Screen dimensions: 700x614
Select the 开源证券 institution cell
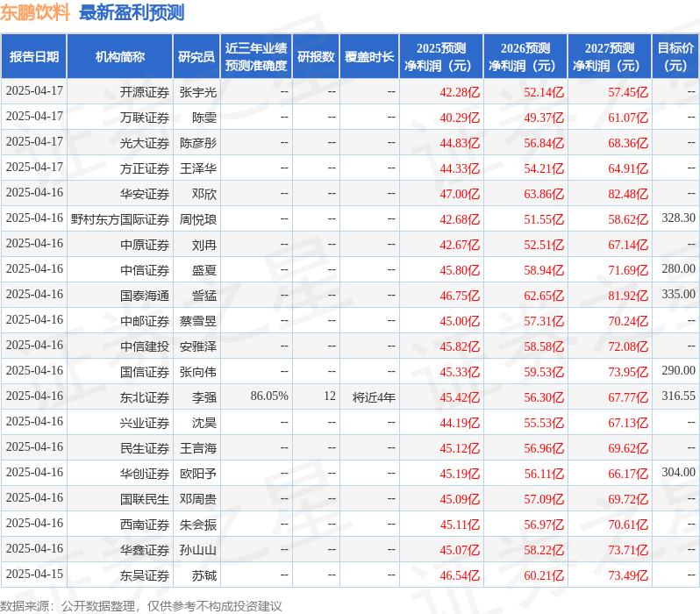pos(144,92)
